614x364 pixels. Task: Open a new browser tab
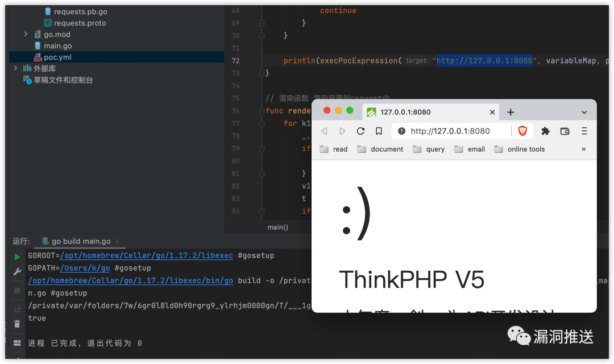point(511,112)
